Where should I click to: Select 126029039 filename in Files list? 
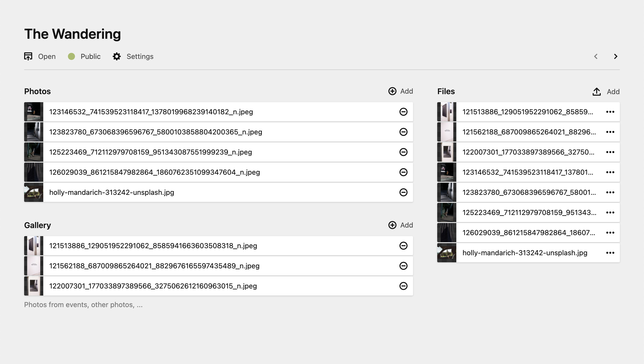tap(529, 233)
